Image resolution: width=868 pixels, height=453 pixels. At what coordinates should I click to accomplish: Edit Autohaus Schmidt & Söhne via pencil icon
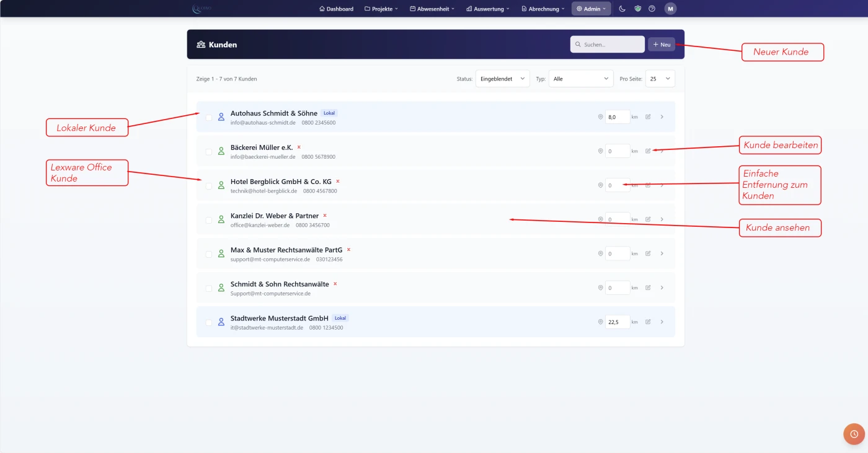click(648, 117)
